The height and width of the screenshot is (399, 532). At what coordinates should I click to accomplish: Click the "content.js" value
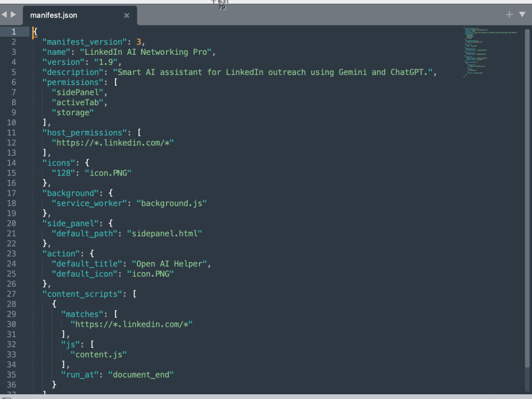pyautogui.click(x=98, y=355)
